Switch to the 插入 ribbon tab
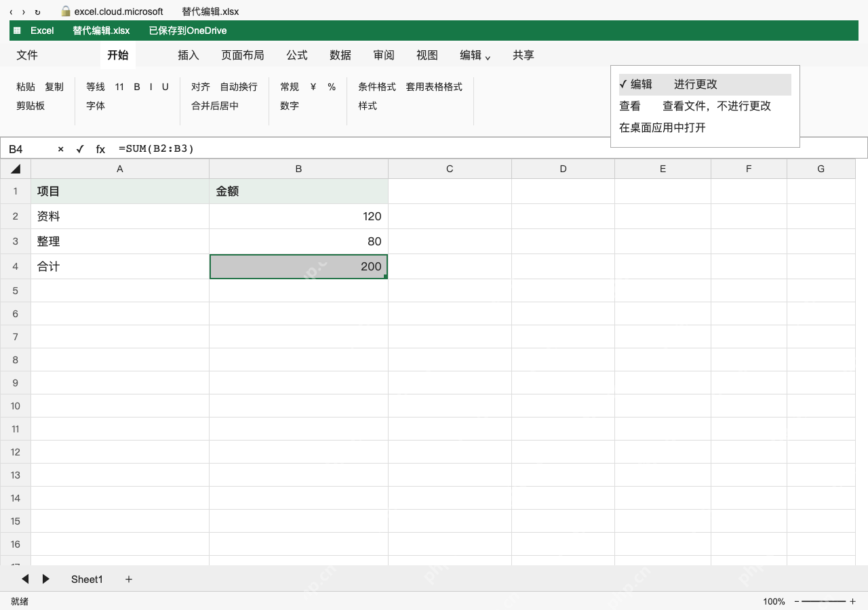 tap(189, 56)
